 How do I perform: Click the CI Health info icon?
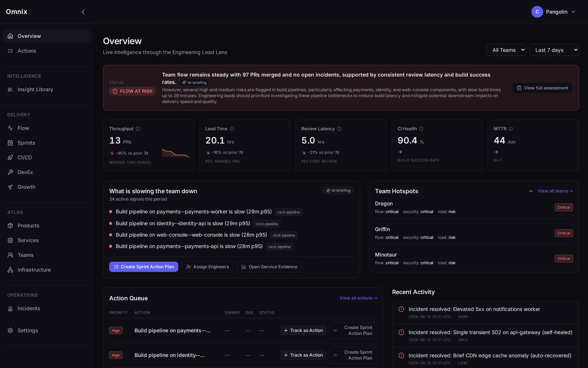pyautogui.click(x=421, y=129)
